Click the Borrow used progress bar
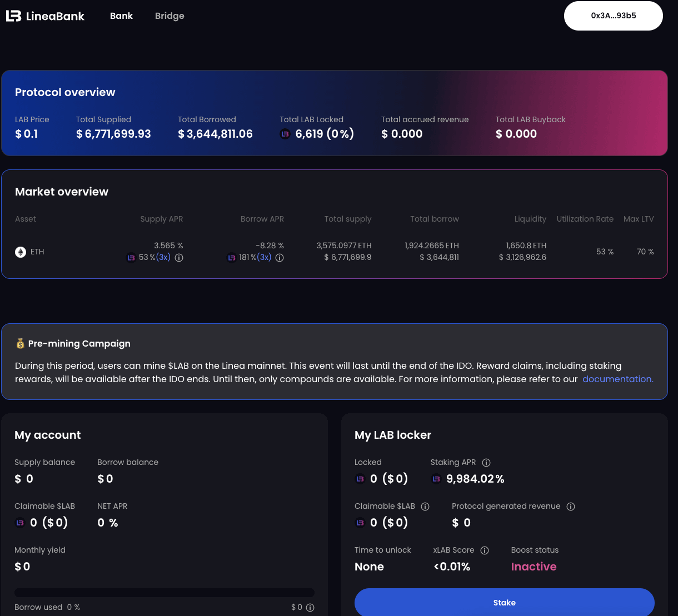This screenshot has height=616, width=678. 164,593
